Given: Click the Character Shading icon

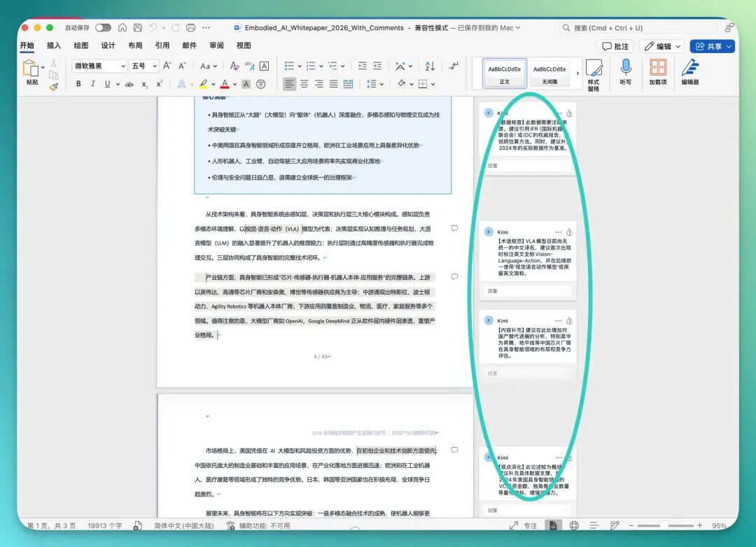Looking at the screenshot, I should tap(246, 84).
